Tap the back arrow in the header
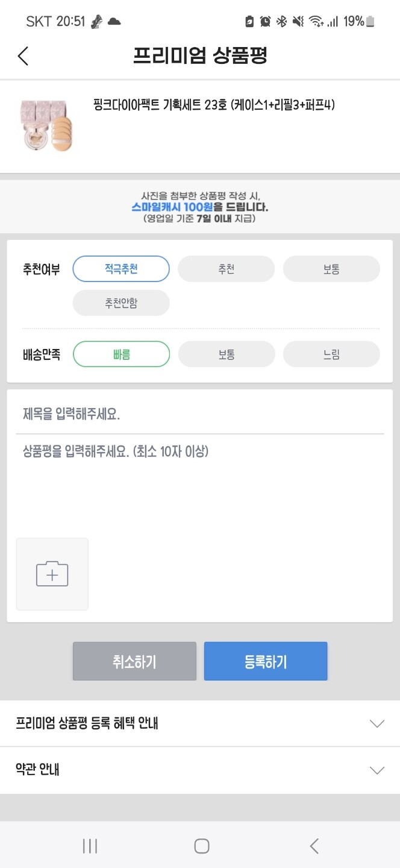 click(23, 55)
